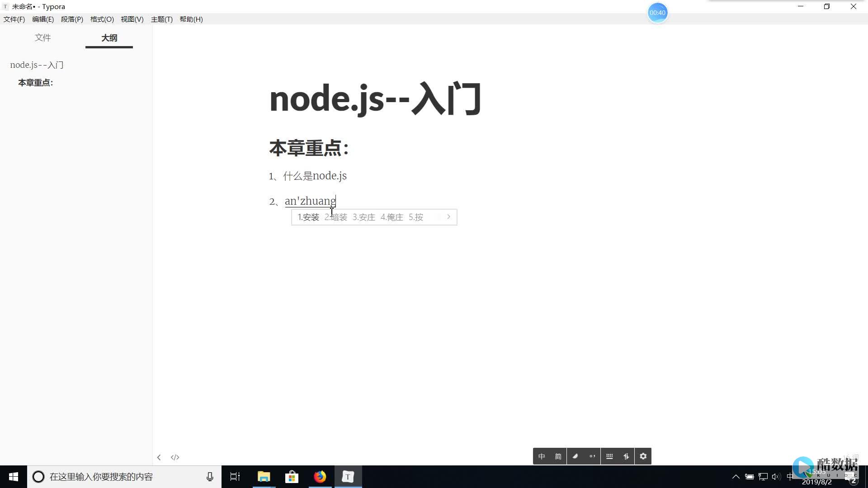Focus the taskbar search box
This screenshot has height=488, width=868.
coord(124,477)
